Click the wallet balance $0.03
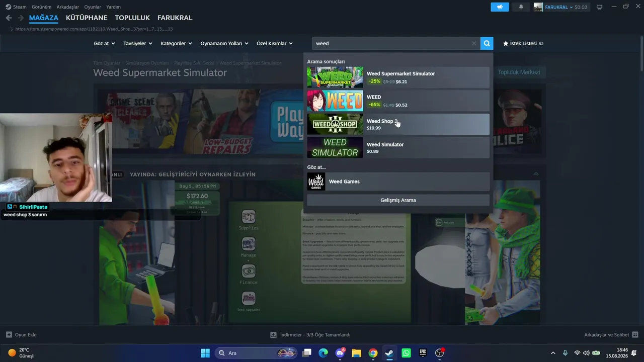This screenshot has width=644, height=362. coord(581,7)
